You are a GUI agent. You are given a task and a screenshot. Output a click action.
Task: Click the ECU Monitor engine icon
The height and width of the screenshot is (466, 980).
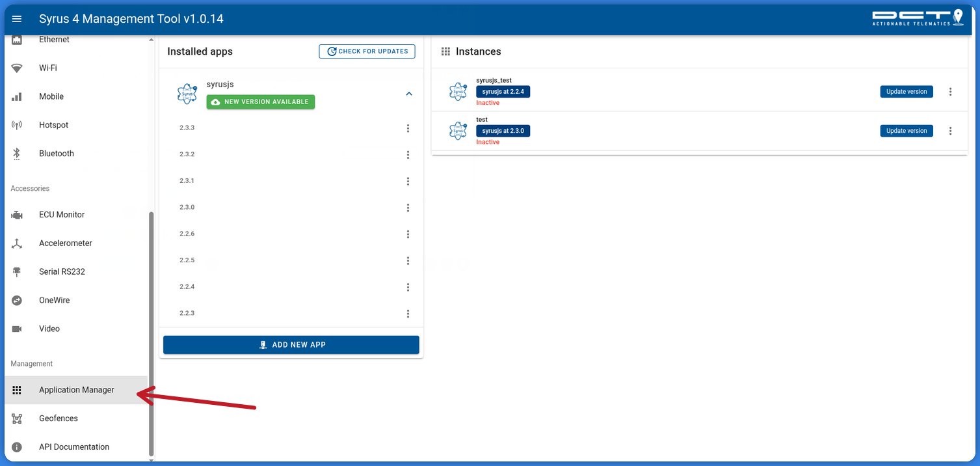(17, 215)
